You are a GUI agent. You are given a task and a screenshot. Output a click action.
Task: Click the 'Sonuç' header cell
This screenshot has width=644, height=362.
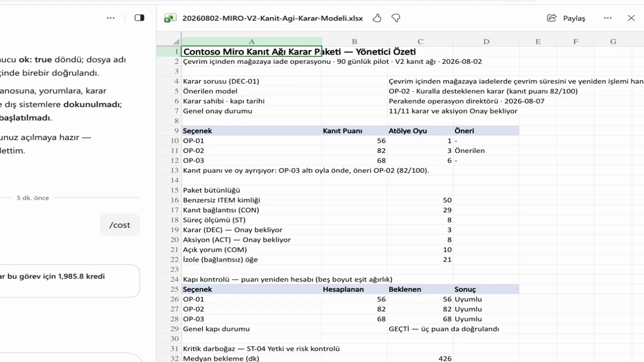(486, 289)
